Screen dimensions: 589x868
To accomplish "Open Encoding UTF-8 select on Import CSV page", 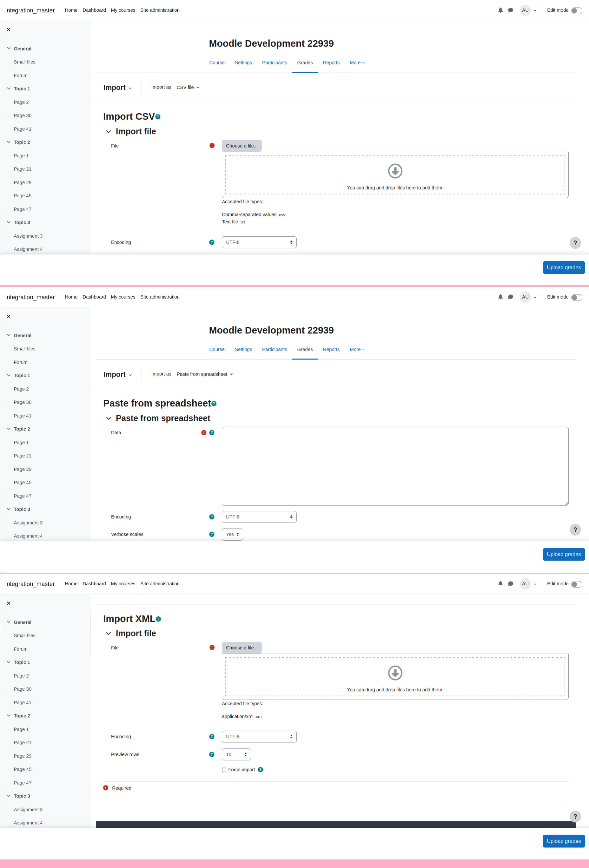I will coord(259,242).
